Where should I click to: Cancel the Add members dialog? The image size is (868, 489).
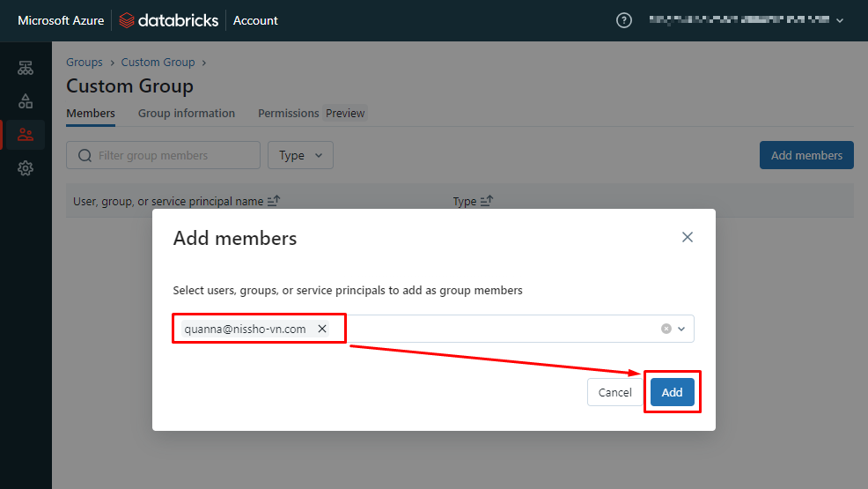pos(614,392)
